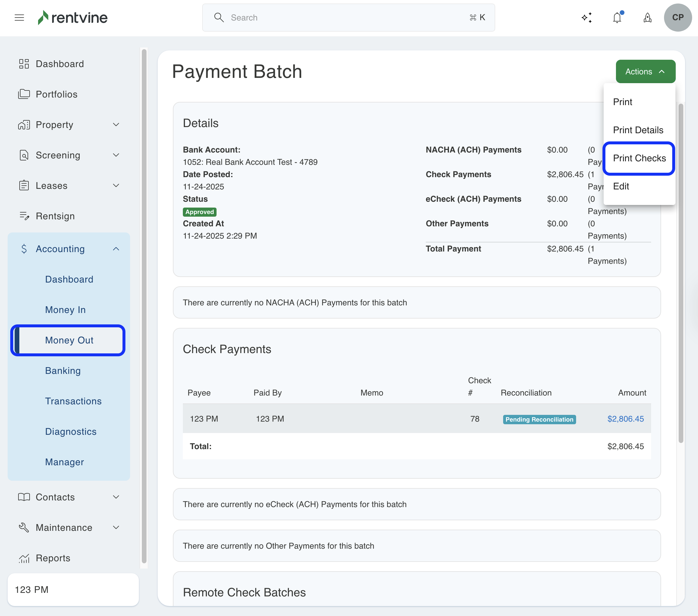Go to main Dashboard in sidebar
This screenshot has height=616, width=698.
click(60, 64)
